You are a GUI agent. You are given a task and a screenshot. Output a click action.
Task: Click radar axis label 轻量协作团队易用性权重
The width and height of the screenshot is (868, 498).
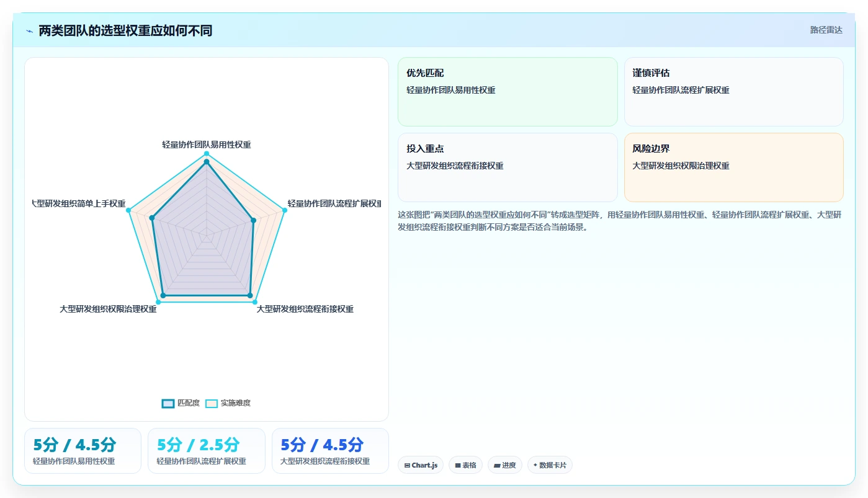[x=207, y=145]
